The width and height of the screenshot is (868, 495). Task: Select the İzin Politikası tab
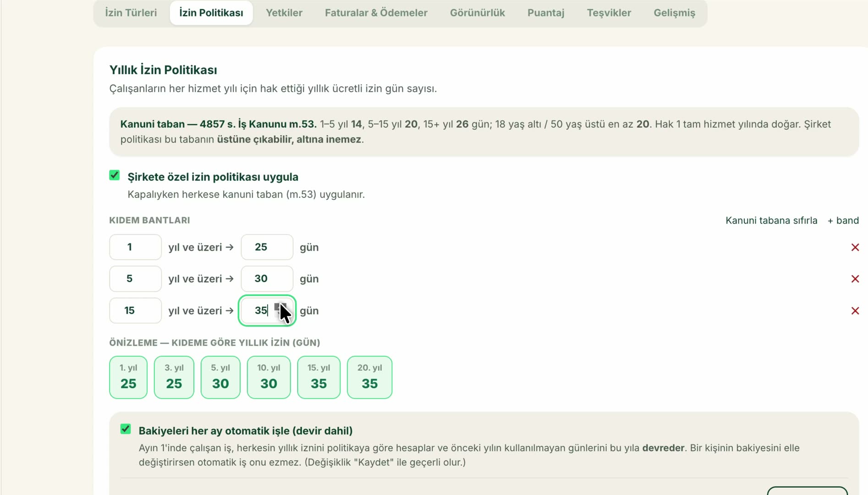pos(211,13)
